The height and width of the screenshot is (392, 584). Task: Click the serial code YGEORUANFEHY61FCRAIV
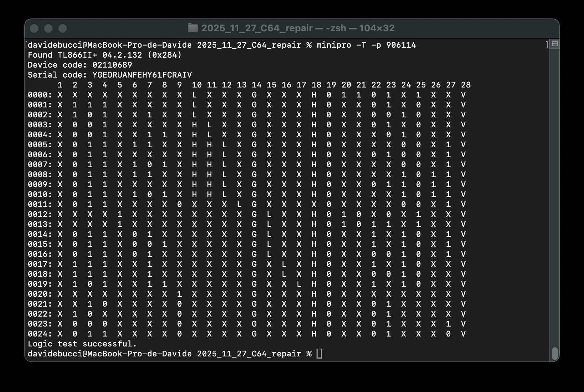[142, 75]
